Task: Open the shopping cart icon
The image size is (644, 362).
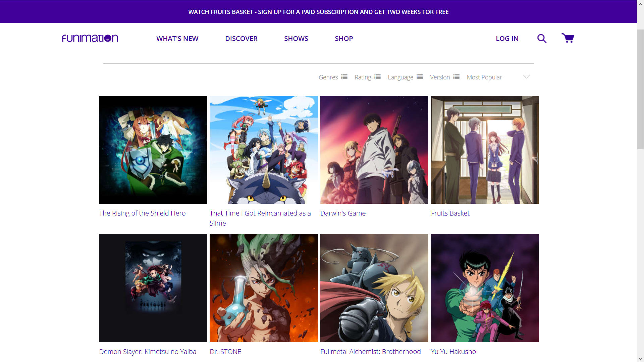Action: pos(568,38)
